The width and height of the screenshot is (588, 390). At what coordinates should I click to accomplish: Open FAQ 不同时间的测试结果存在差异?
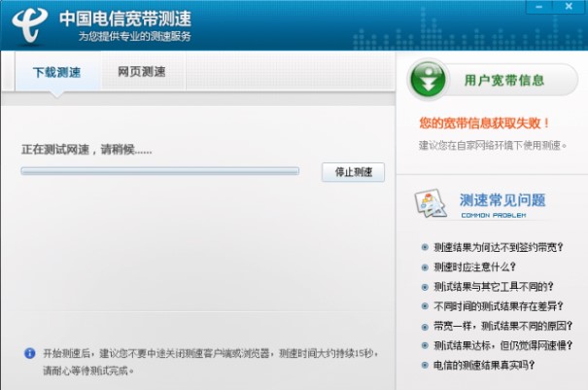499,306
